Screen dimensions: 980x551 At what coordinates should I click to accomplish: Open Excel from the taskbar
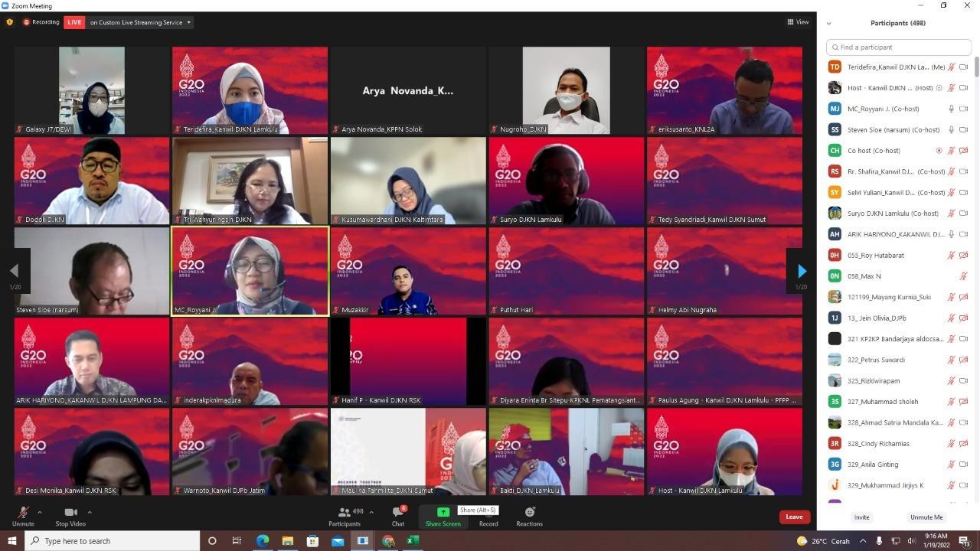click(413, 541)
